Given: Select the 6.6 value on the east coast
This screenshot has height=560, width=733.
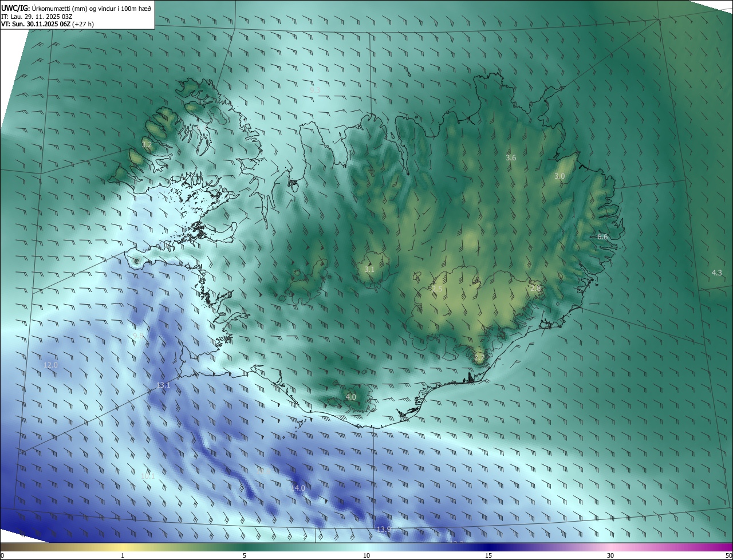Looking at the screenshot, I should pos(602,236).
